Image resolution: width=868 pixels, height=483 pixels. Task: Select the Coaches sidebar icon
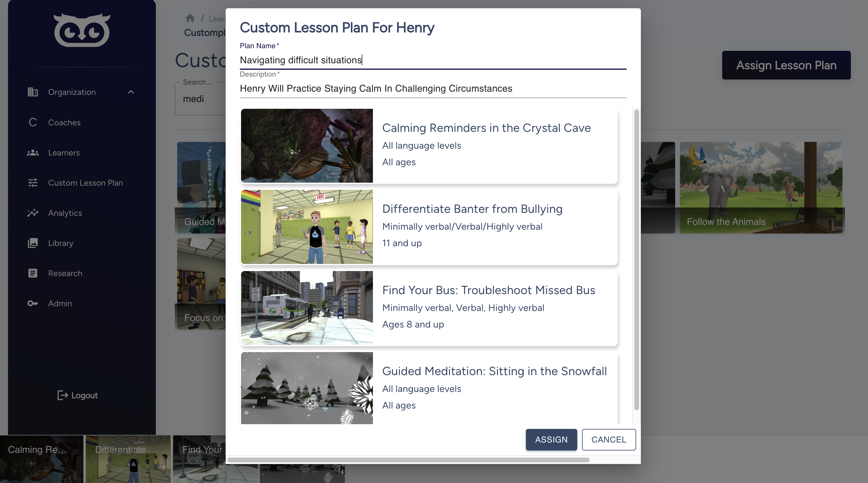pyautogui.click(x=32, y=122)
